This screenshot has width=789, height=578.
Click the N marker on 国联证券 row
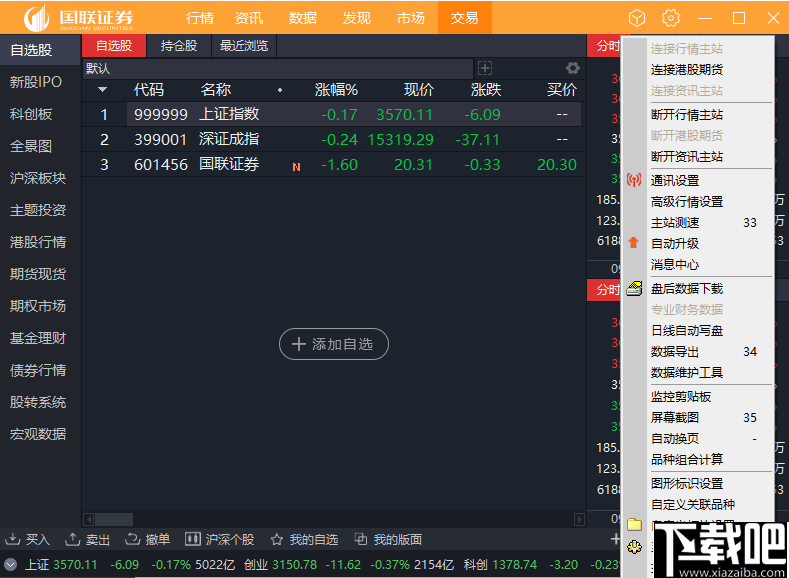296,167
